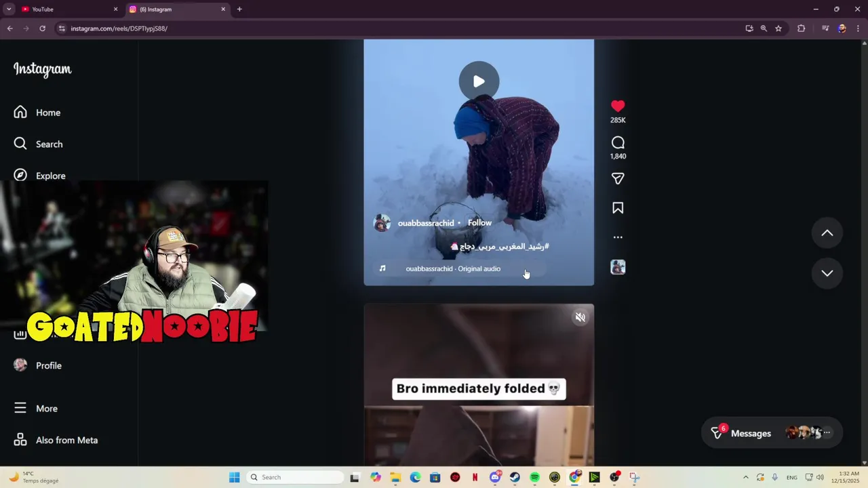Image resolution: width=868 pixels, height=488 pixels.
Task: Open the browser Extensions puzzle icon
Action: 802,28
